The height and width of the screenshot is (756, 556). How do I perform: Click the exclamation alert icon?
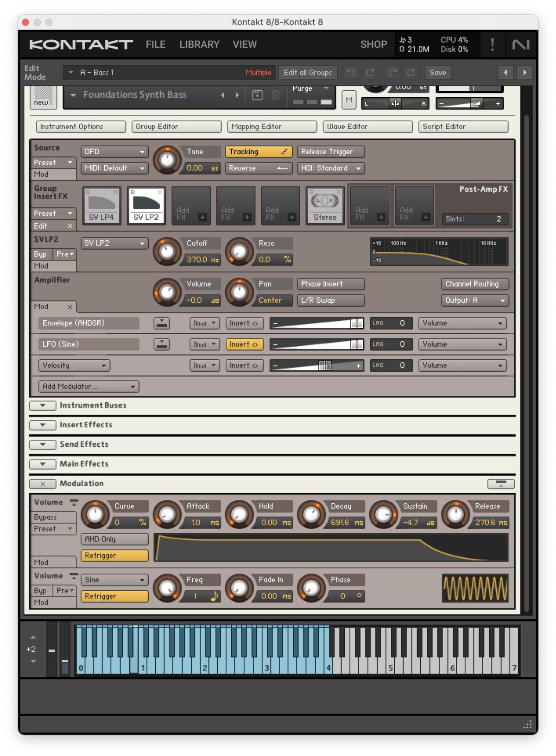pos(492,44)
